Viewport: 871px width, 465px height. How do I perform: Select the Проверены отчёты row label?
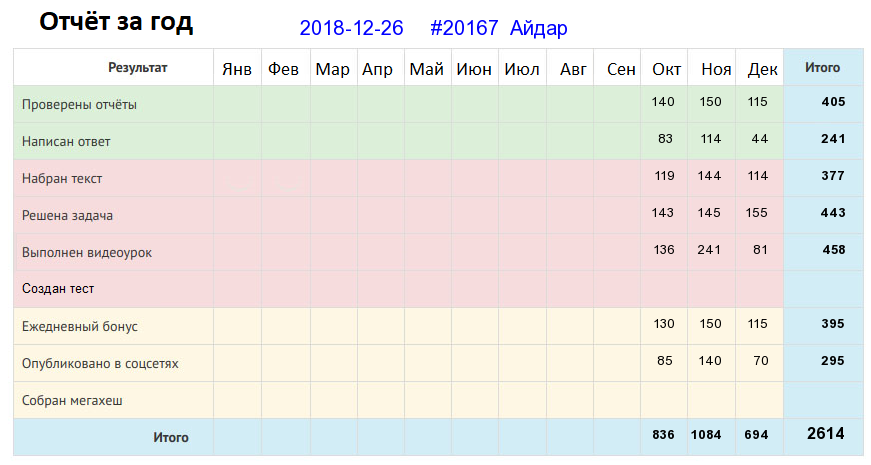[79, 104]
